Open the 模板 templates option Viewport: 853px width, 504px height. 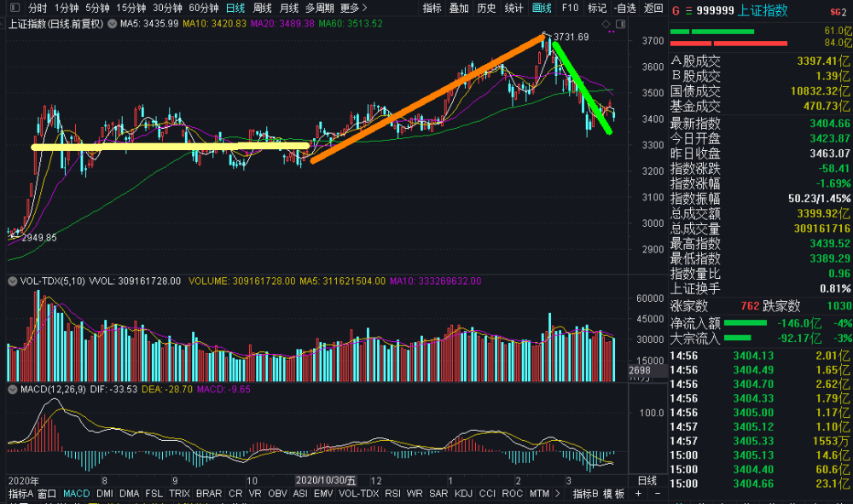613,494
